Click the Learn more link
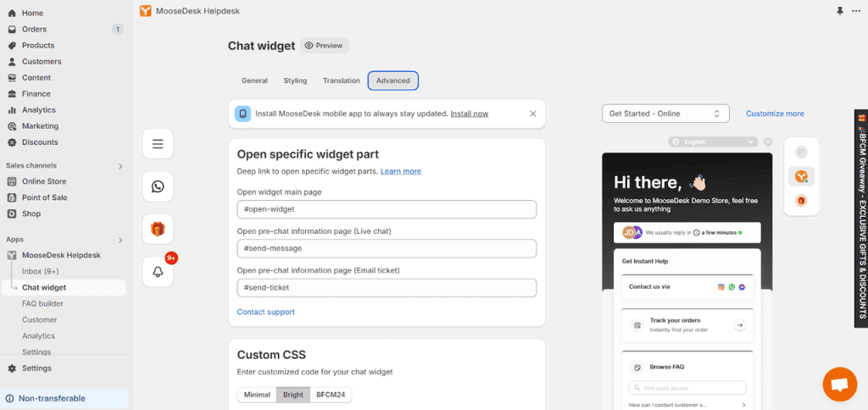Image resolution: width=868 pixels, height=410 pixels. point(401,171)
